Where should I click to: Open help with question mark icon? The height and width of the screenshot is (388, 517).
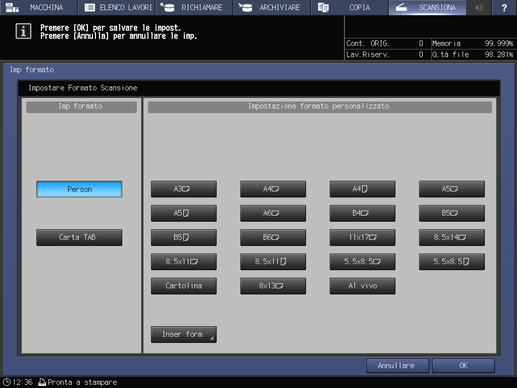point(504,7)
